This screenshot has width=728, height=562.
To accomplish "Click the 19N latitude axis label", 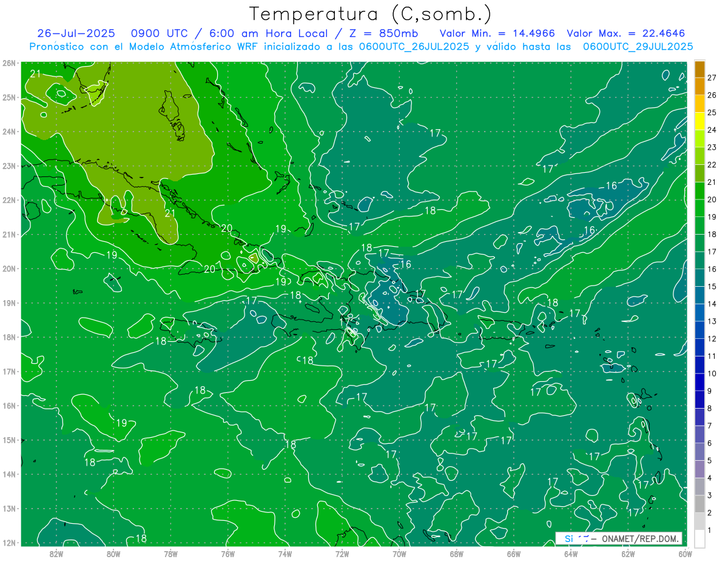I will click(x=8, y=303).
